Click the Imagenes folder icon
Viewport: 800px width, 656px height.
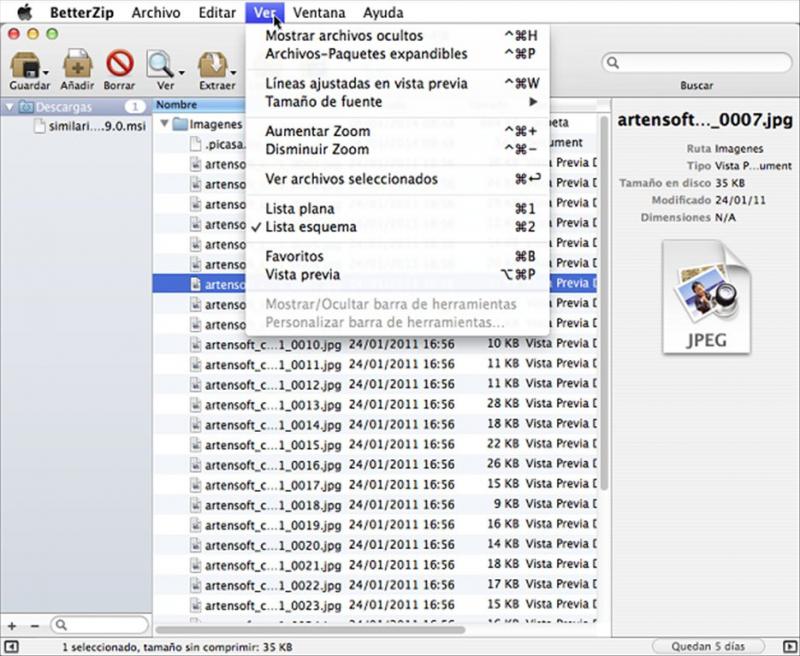tap(180, 124)
